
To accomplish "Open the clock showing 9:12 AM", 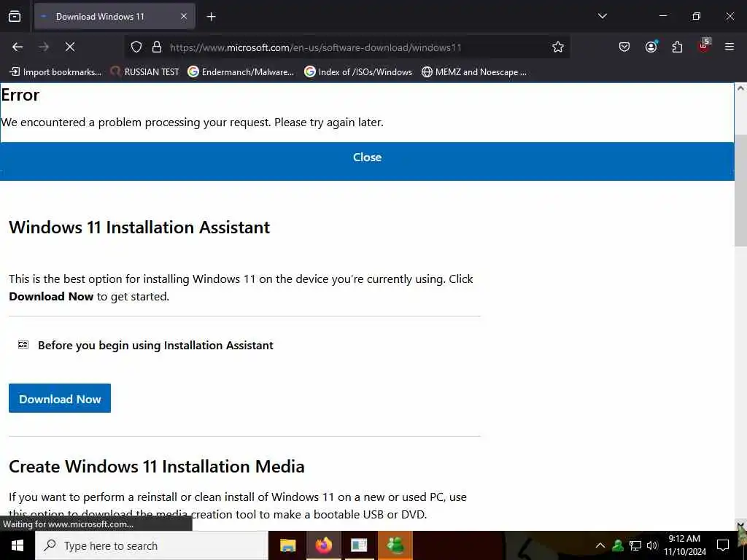I will tap(684, 545).
